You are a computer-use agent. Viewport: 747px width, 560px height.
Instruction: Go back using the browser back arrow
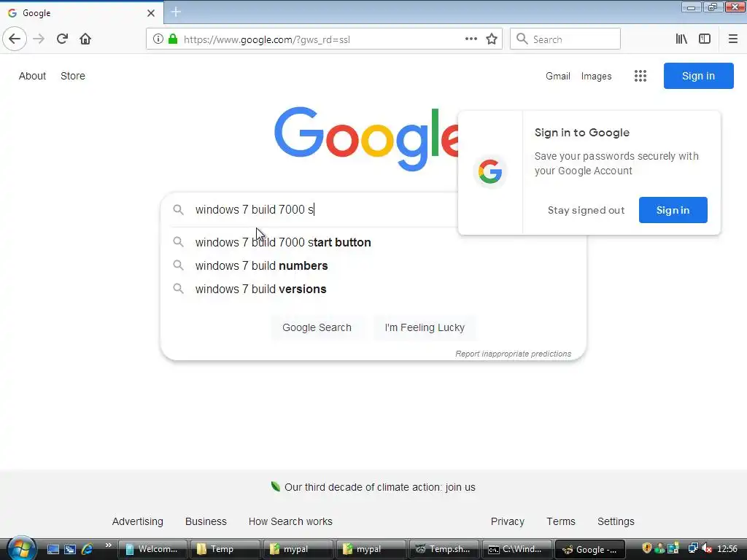[x=15, y=39]
